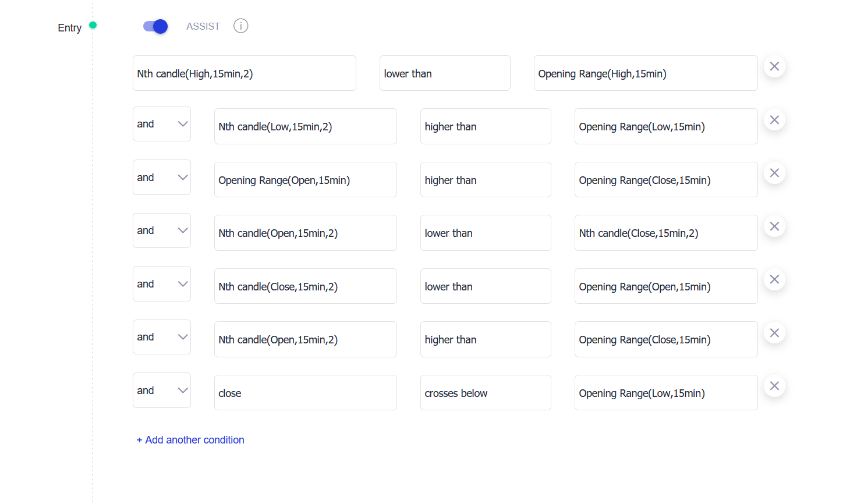This screenshot has height=504, width=850.
Task: Select the Opening Range(High,15min) field
Action: 645,73
